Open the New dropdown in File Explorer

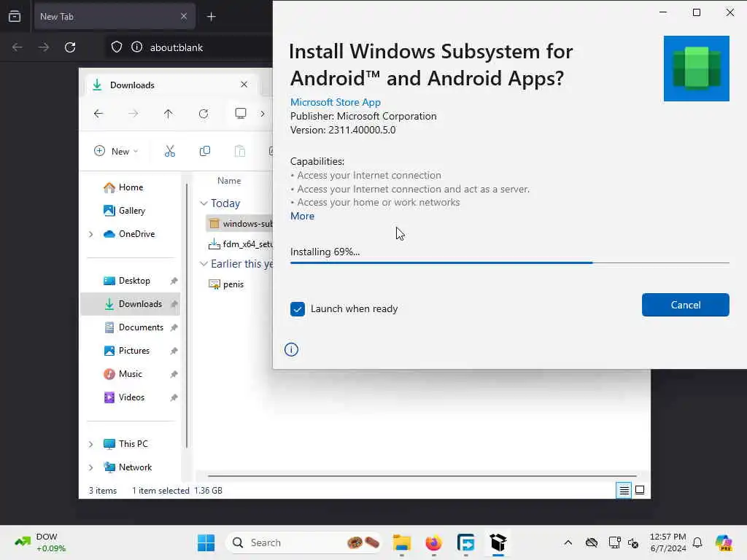[x=116, y=152]
